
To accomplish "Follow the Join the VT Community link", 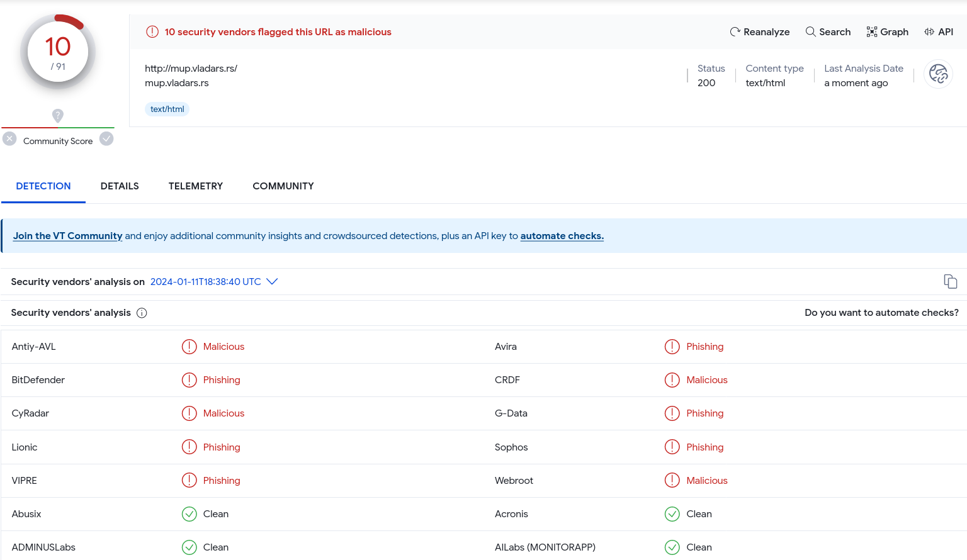I will pos(67,236).
